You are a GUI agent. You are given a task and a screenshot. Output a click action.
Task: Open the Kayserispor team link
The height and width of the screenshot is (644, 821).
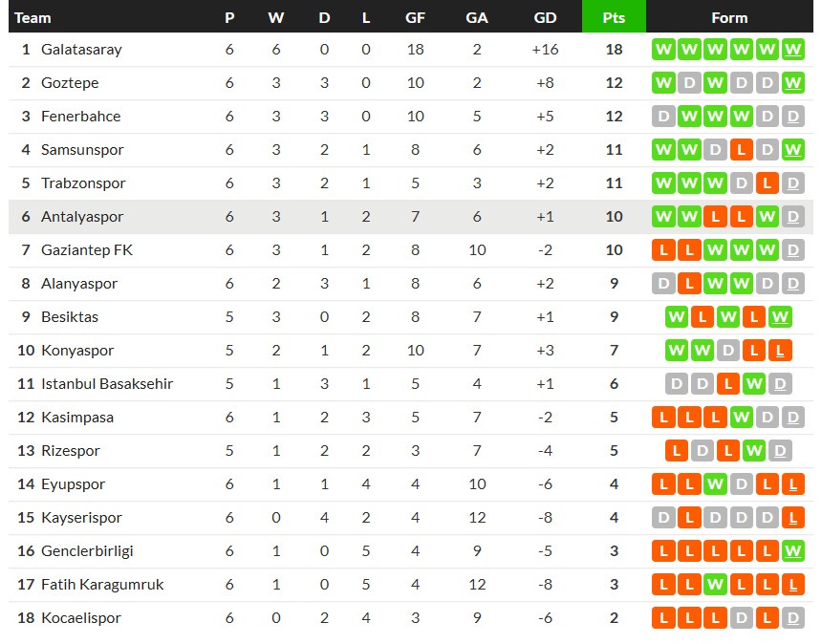tap(81, 518)
